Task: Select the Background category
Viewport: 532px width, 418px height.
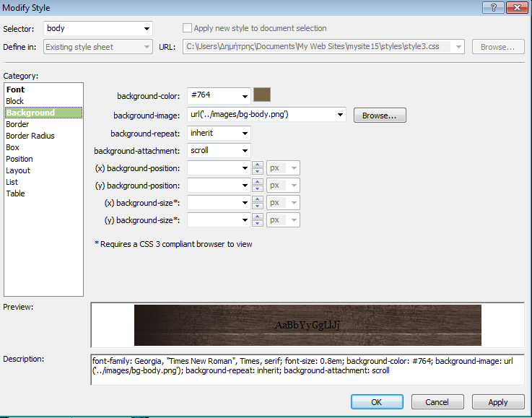Action: tap(43, 113)
